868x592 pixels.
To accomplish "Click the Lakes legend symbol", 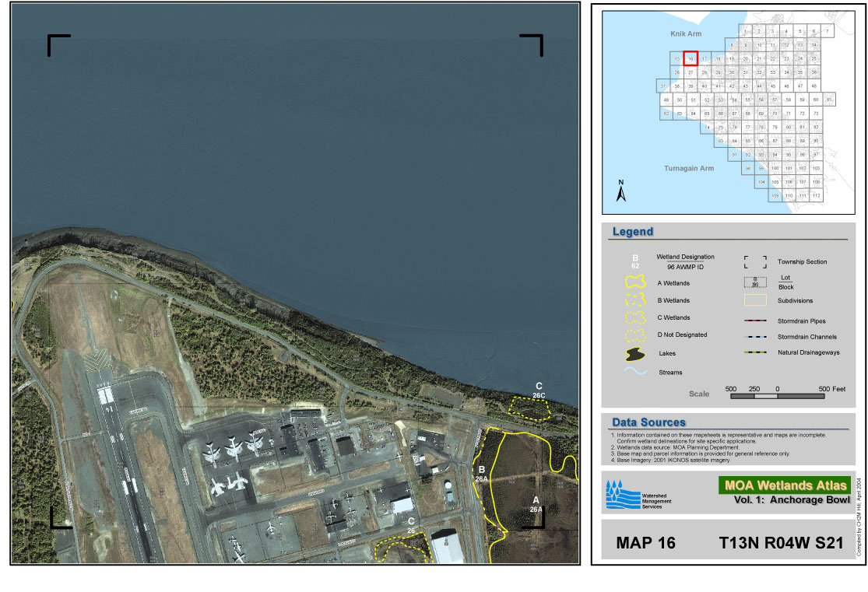I will (x=636, y=354).
